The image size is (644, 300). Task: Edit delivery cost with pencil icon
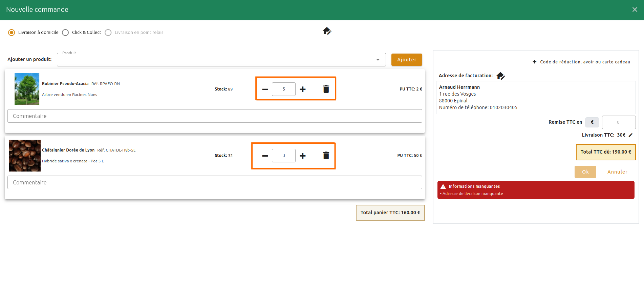(630, 135)
